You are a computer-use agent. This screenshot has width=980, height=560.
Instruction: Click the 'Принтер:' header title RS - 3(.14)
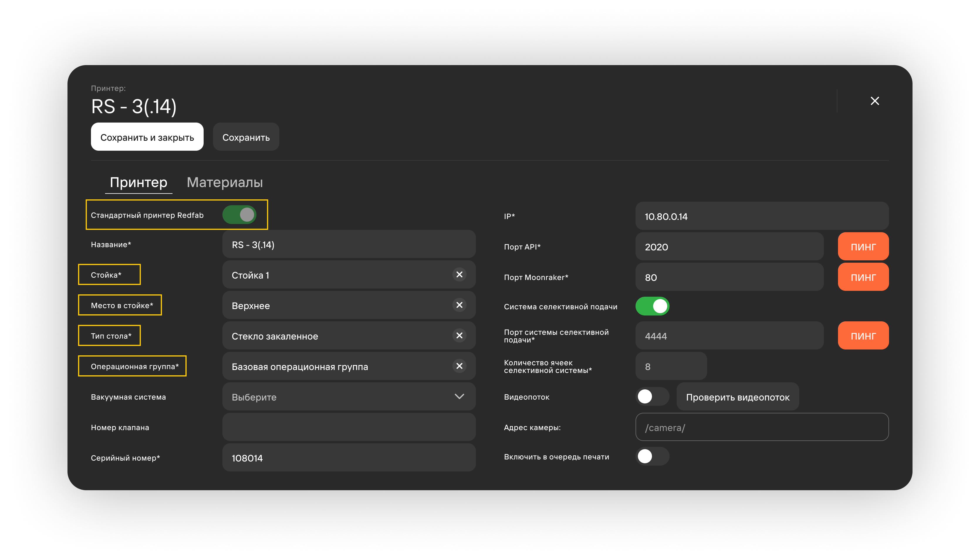tap(134, 106)
